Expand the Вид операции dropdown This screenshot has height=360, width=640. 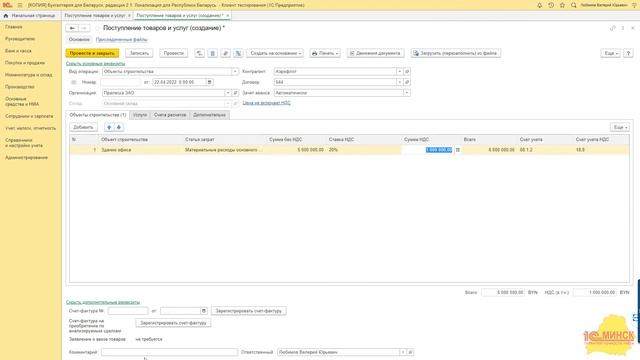[235, 71]
